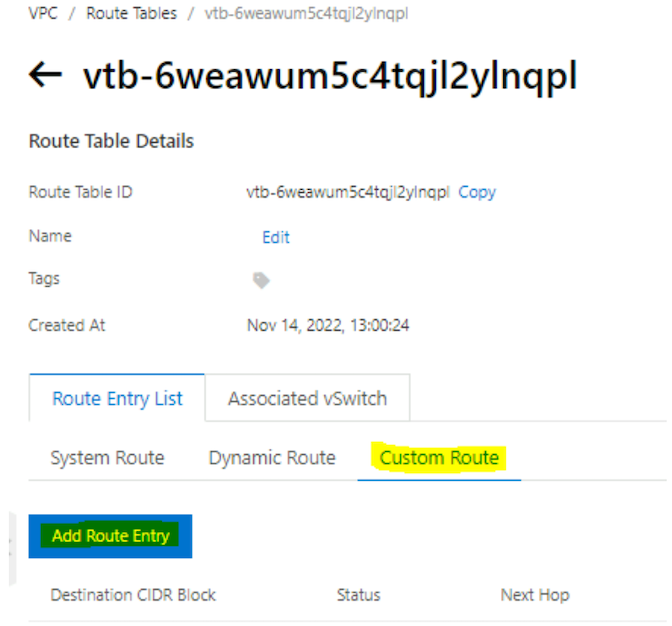Click the Created At timestamp value
Viewport: 672px width, 626px height.
(x=328, y=325)
